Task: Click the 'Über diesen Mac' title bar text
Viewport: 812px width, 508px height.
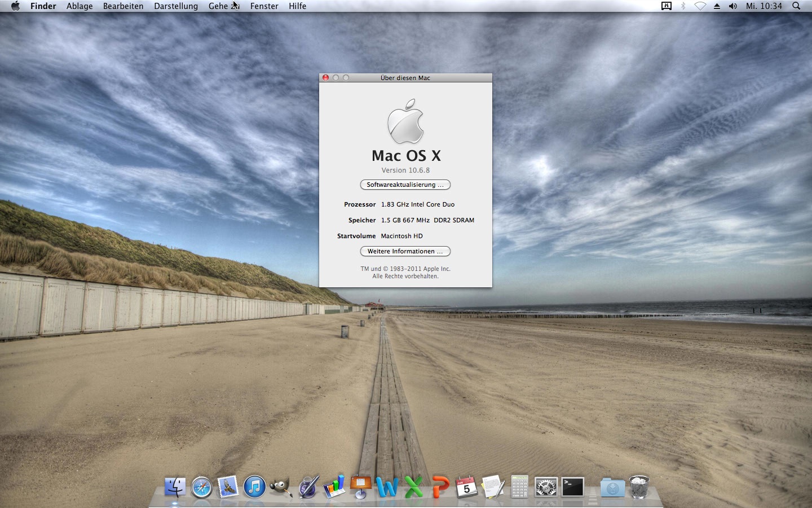Action: point(405,78)
